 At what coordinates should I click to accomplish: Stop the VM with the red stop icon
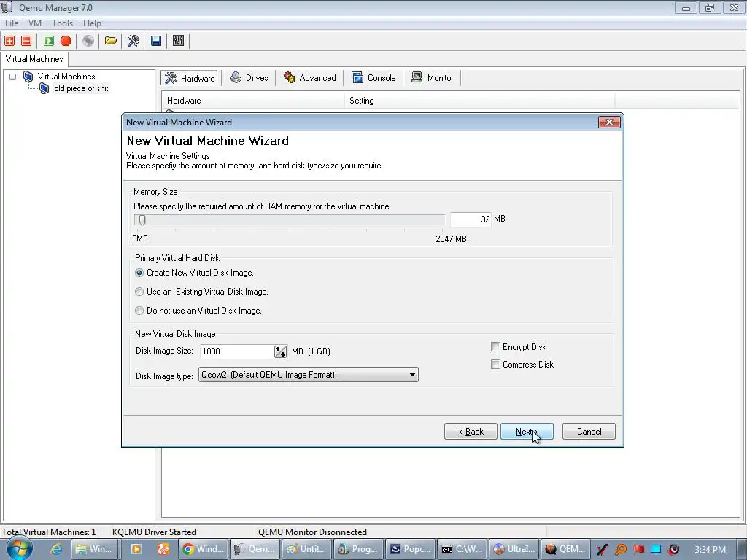(66, 41)
